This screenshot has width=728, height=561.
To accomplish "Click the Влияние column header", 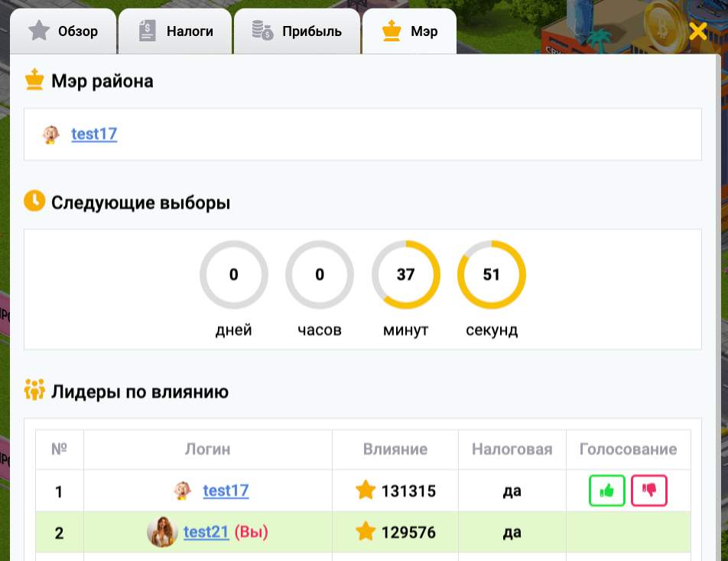I will click(x=395, y=449).
